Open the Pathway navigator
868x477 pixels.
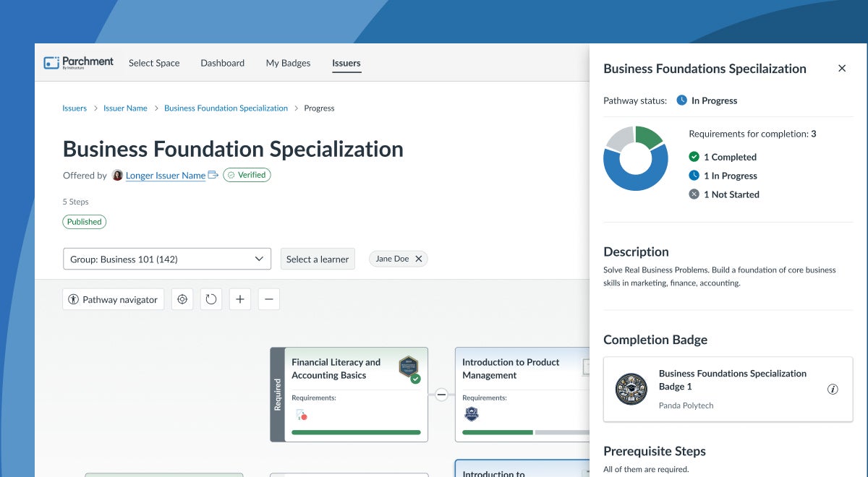pyautogui.click(x=114, y=299)
